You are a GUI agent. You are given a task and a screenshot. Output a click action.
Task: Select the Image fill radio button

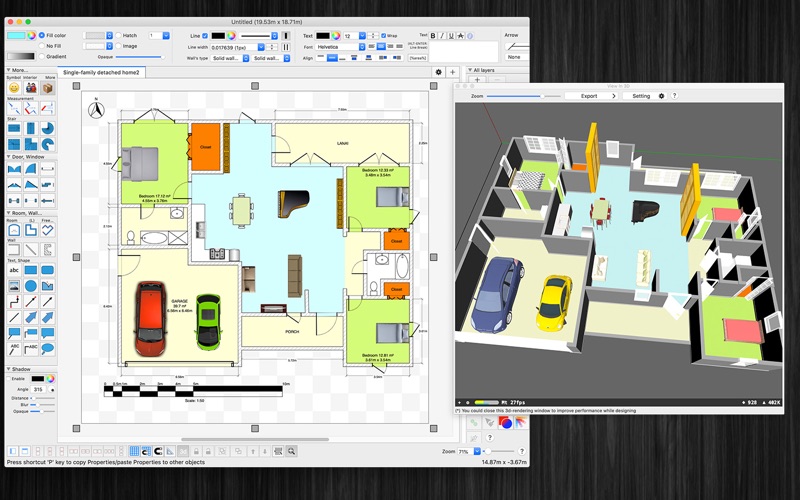tap(118, 46)
